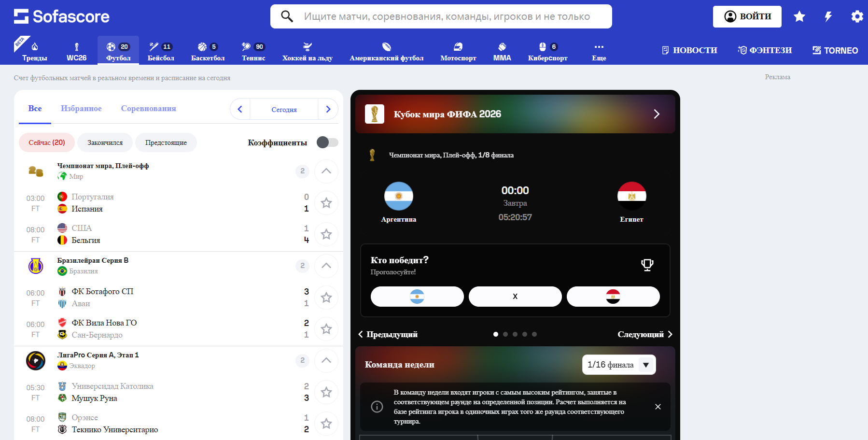Filter by Сейчас (20) live matches
The width and height of the screenshot is (868, 440).
(x=47, y=142)
